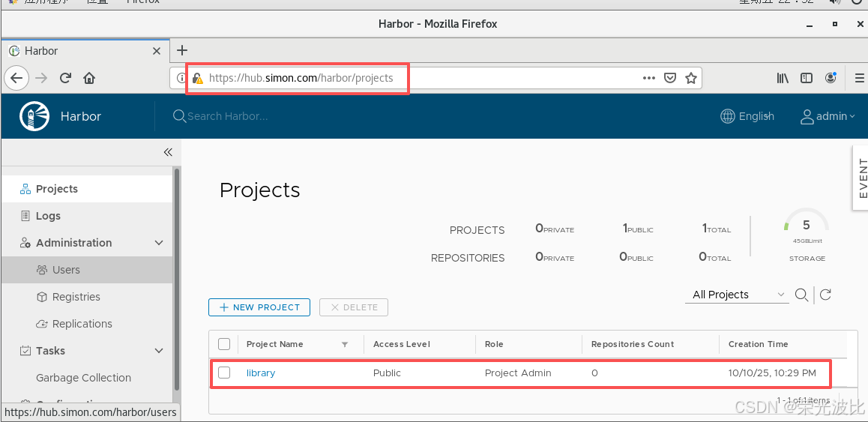Click the Tasks sidebar label
The width and height of the screenshot is (868, 422).
50,351
